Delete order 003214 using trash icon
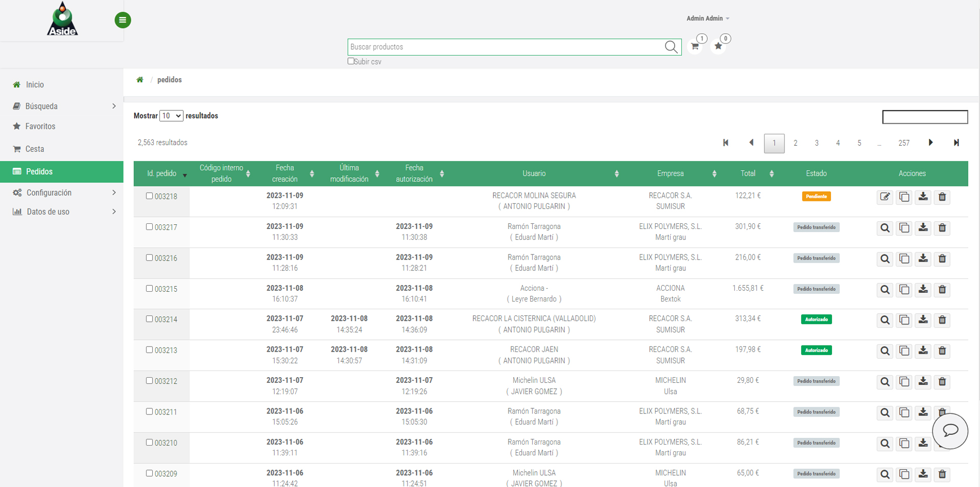The height and width of the screenshot is (487, 980). pyautogui.click(x=942, y=320)
